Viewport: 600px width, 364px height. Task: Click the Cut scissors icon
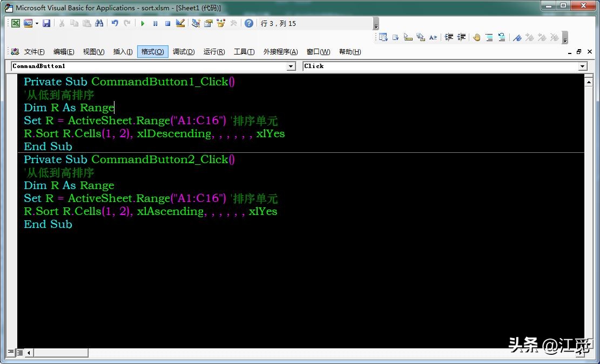tap(62, 23)
